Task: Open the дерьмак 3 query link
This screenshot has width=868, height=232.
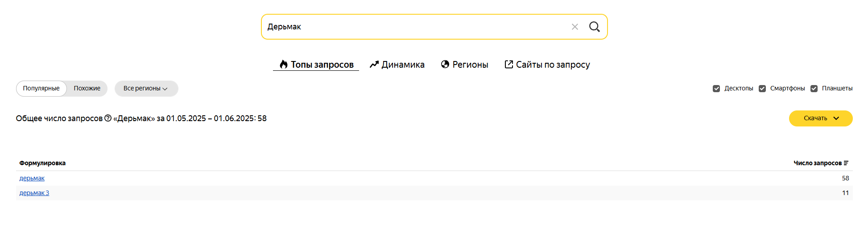Action: (34, 193)
